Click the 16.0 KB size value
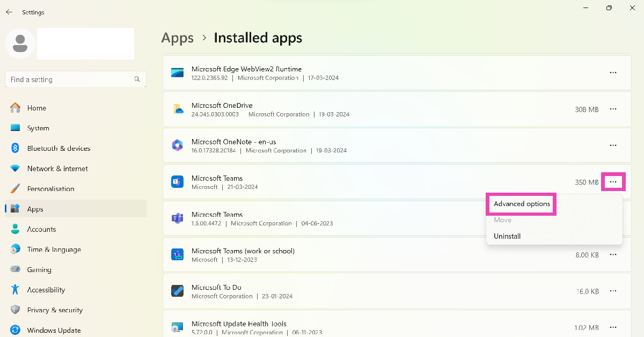 coord(588,291)
